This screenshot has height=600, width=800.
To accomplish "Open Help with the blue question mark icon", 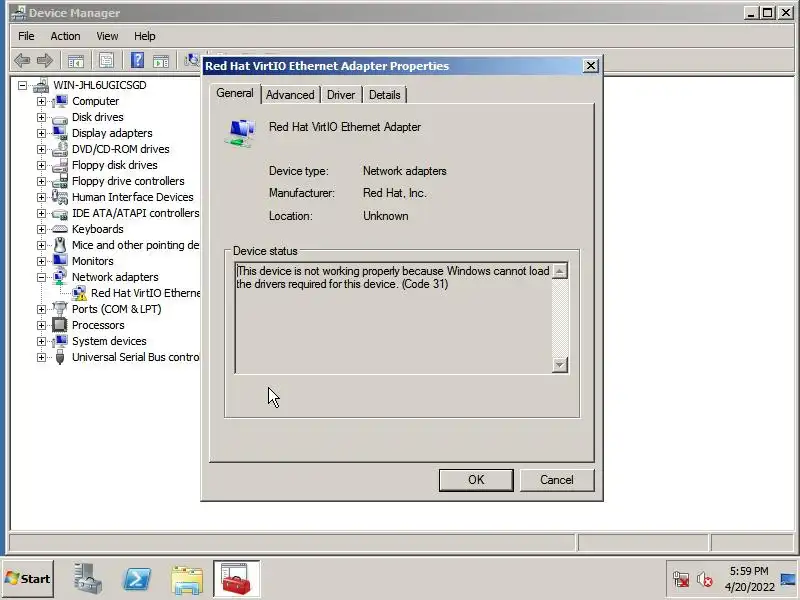I will point(137,61).
